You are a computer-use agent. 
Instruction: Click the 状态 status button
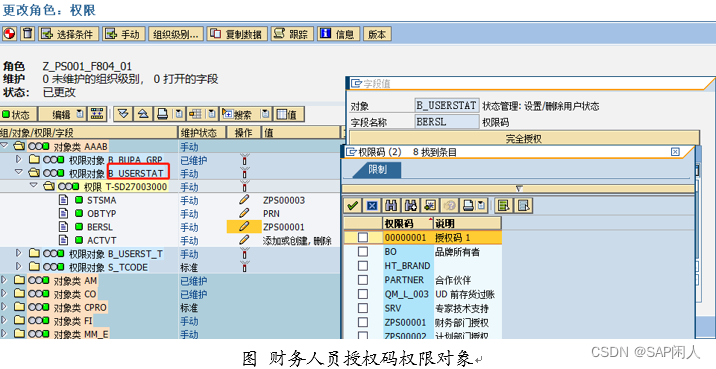(17, 114)
